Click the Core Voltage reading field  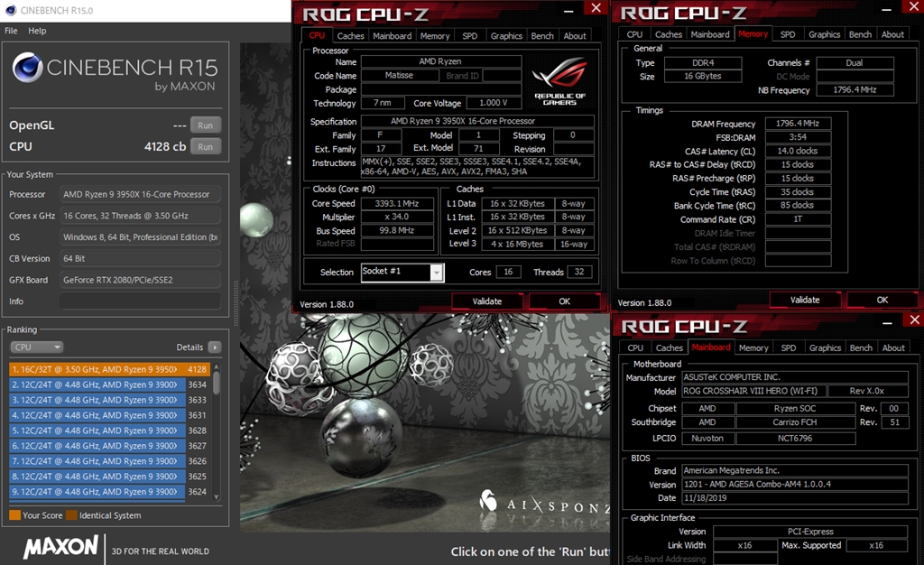tap(493, 102)
